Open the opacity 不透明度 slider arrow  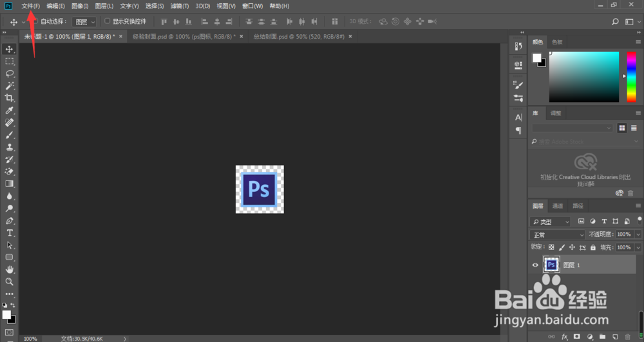(x=638, y=234)
